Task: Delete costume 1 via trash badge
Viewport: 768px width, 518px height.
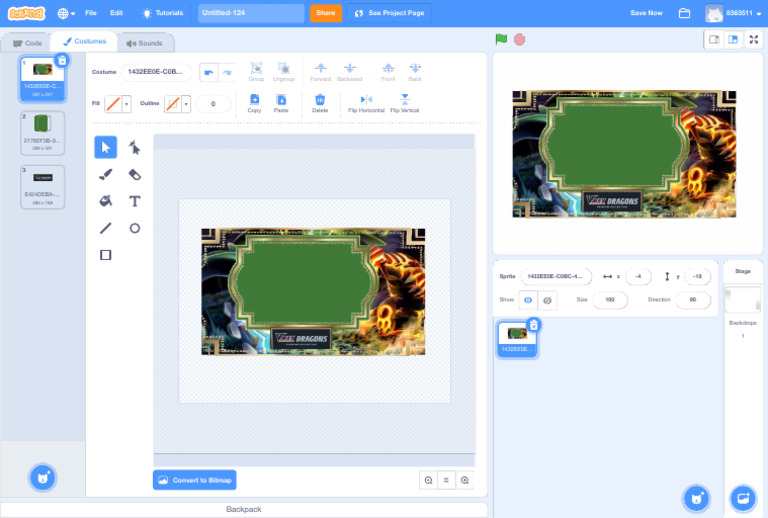Action: pos(62,60)
